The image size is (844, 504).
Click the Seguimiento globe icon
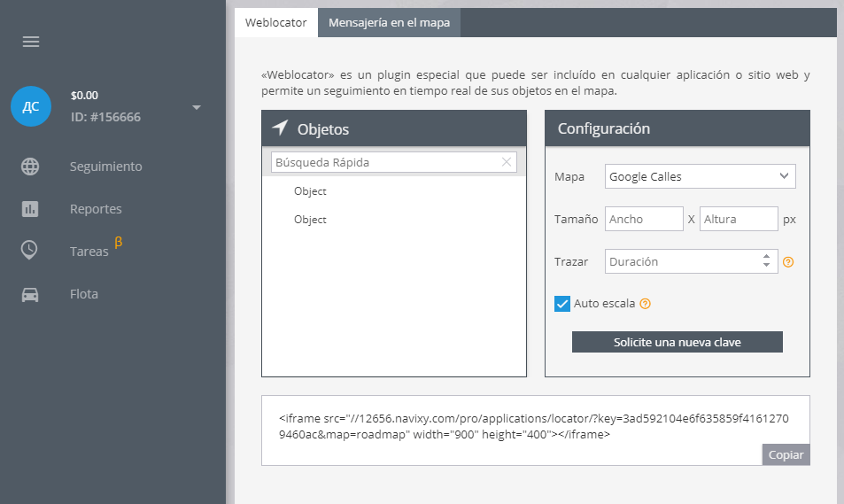click(30, 167)
